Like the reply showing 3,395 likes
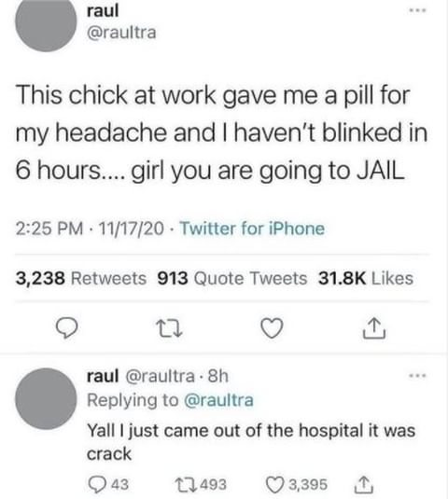Viewport: 448px width, 499px height. 297,484
